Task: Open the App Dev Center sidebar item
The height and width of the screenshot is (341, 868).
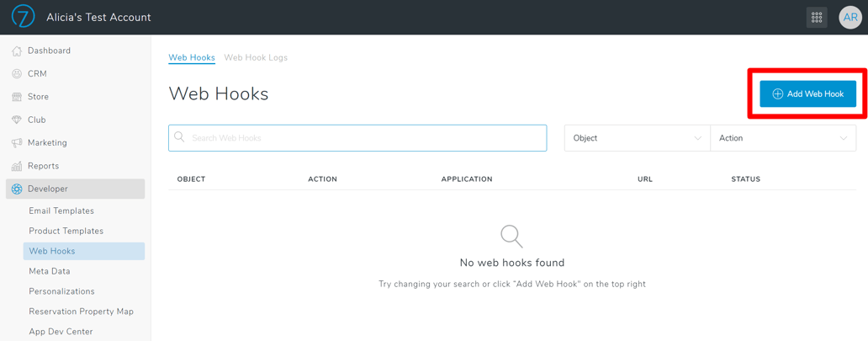Action: click(x=61, y=332)
